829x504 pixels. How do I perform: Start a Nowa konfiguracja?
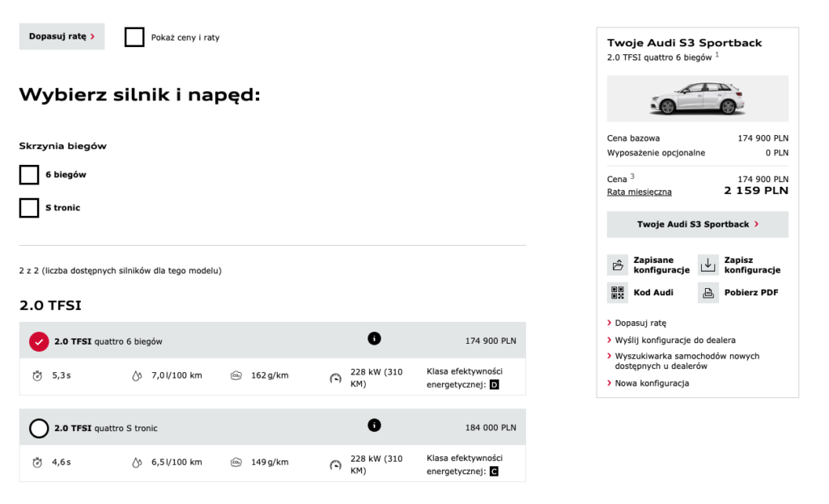(652, 383)
